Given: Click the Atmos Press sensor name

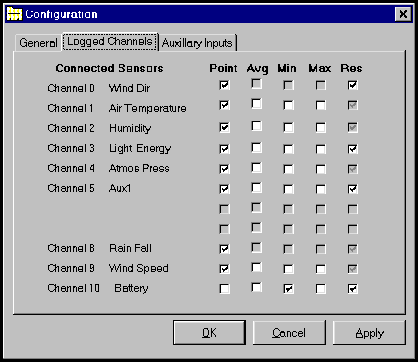Looking at the screenshot, I should point(139,168).
